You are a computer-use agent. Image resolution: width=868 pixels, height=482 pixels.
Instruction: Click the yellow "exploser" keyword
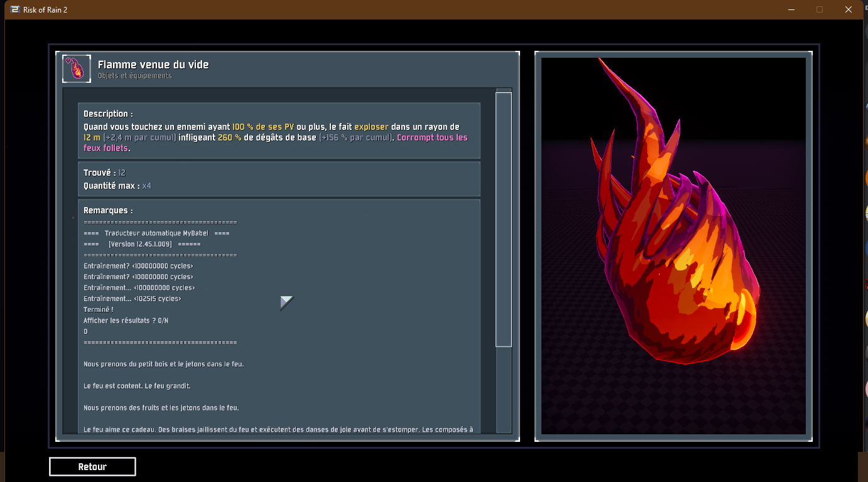[x=371, y=127]
